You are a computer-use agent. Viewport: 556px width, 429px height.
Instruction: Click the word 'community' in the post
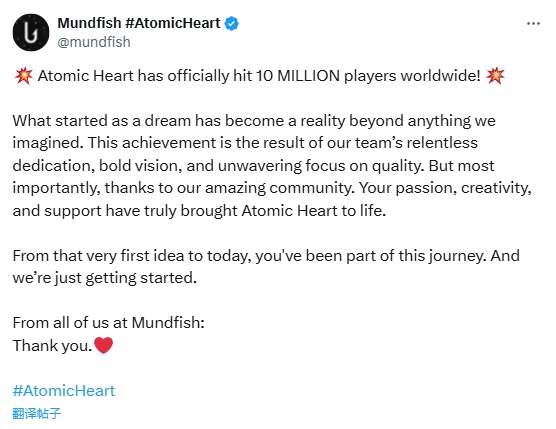[x=310, y=188]
